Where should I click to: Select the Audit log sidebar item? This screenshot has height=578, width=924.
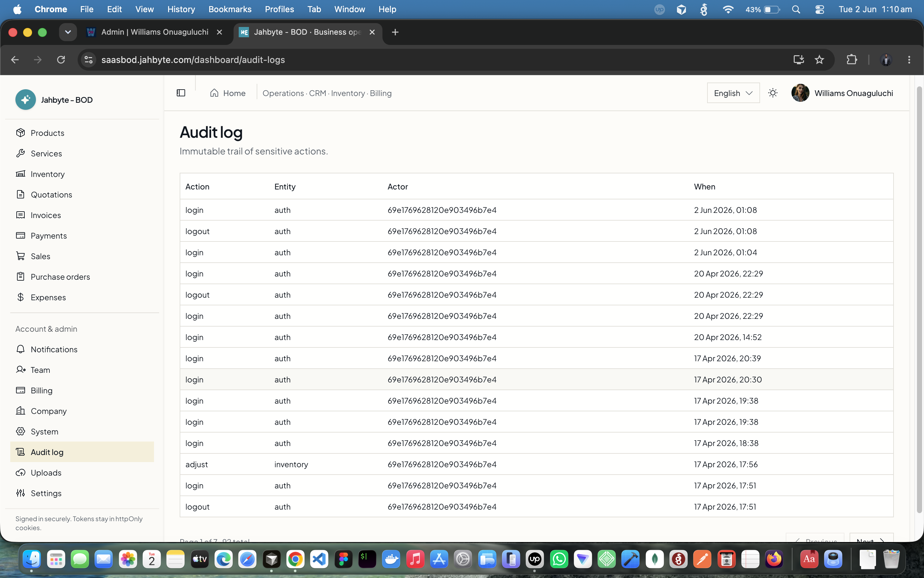(82, 452)
